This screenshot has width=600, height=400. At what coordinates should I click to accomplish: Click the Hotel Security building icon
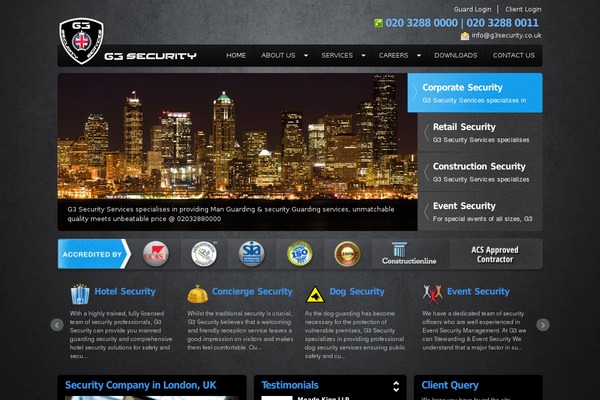tap(80, 294)
